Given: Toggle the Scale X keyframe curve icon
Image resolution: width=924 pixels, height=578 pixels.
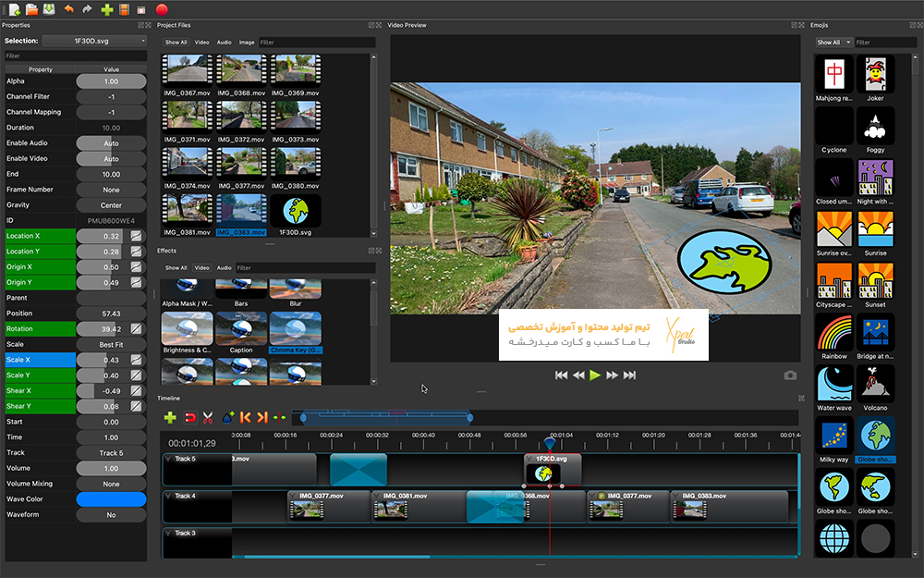Looking at the screenshot, I should pyautogui.click(x=136, y=360).
